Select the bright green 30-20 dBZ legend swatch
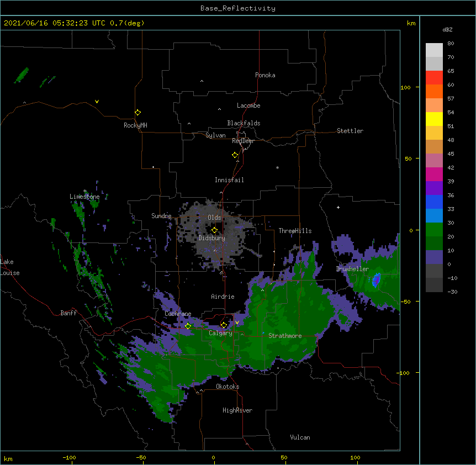This screenshot has width=476, height=465. point(434,230)
